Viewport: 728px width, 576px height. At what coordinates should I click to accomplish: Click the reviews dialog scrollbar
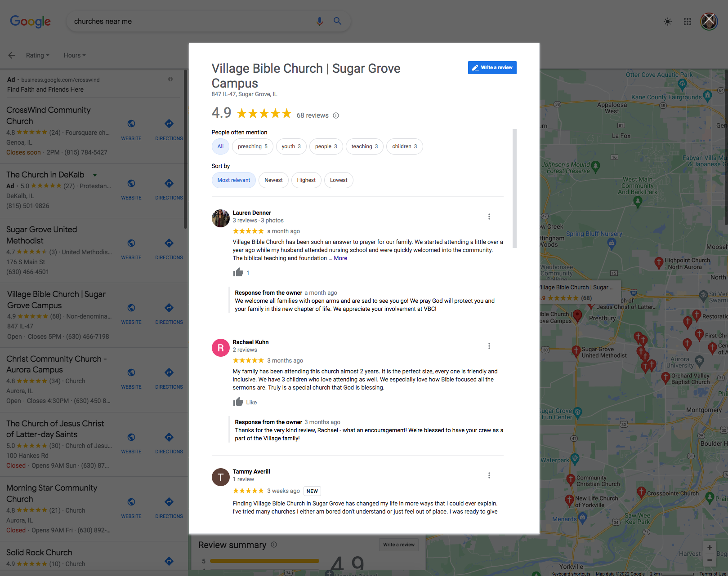(x=514, y=189)
